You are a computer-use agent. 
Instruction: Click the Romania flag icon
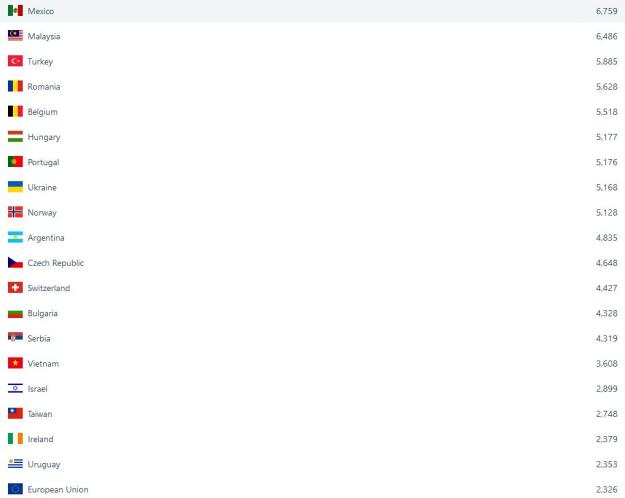tap(15, 86)
